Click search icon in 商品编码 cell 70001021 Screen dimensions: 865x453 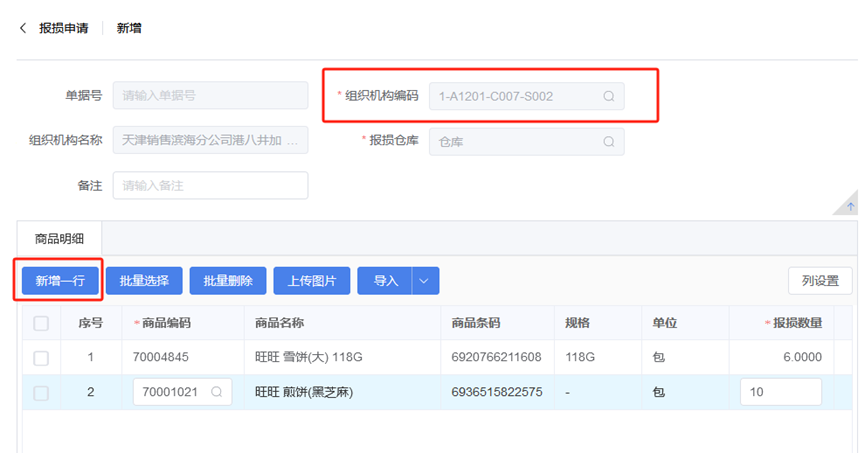217,393
